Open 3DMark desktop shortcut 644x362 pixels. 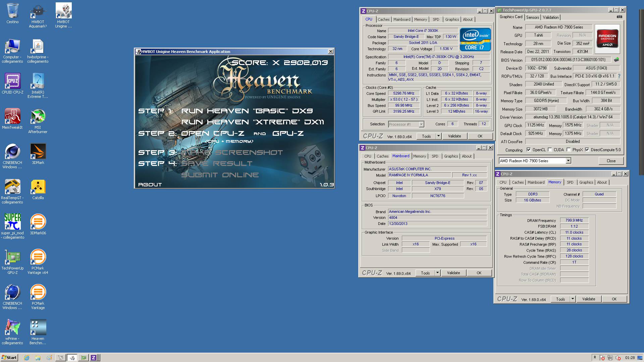tap(38, 154)
